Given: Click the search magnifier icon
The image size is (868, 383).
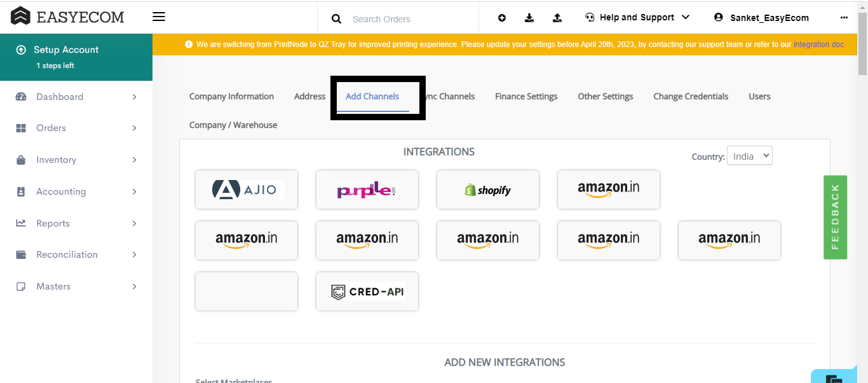Looking at the screenshot, I should point(337,19).
